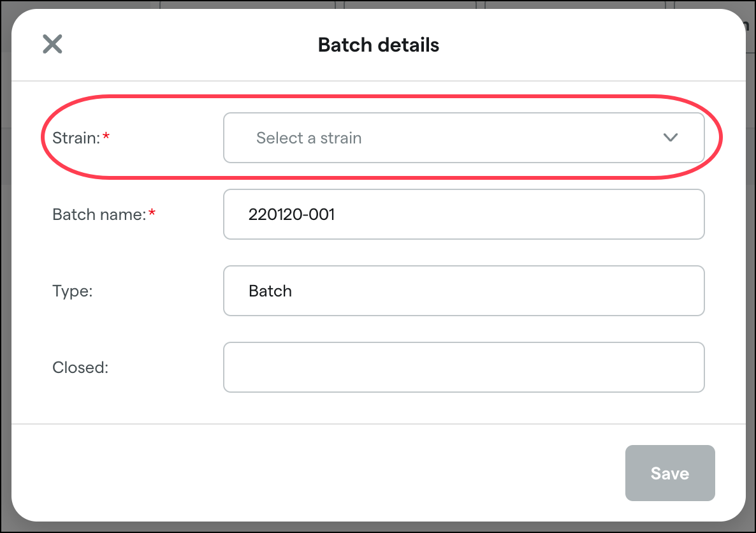Click the Save button

(670, 473)
